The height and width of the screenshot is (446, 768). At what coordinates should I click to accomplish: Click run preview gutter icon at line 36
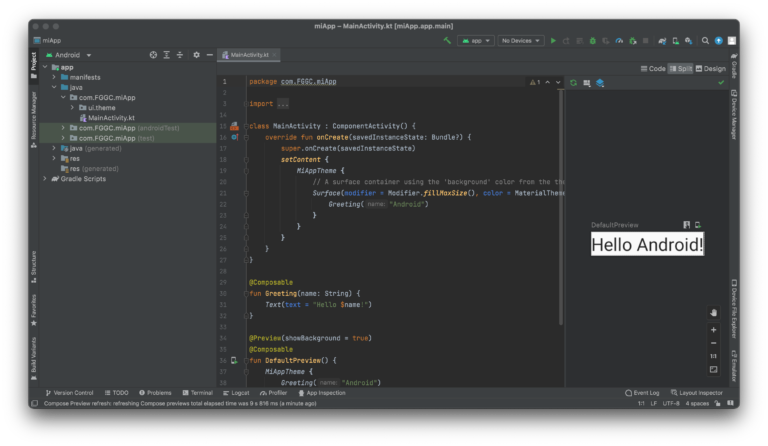[x=234, y=360]
